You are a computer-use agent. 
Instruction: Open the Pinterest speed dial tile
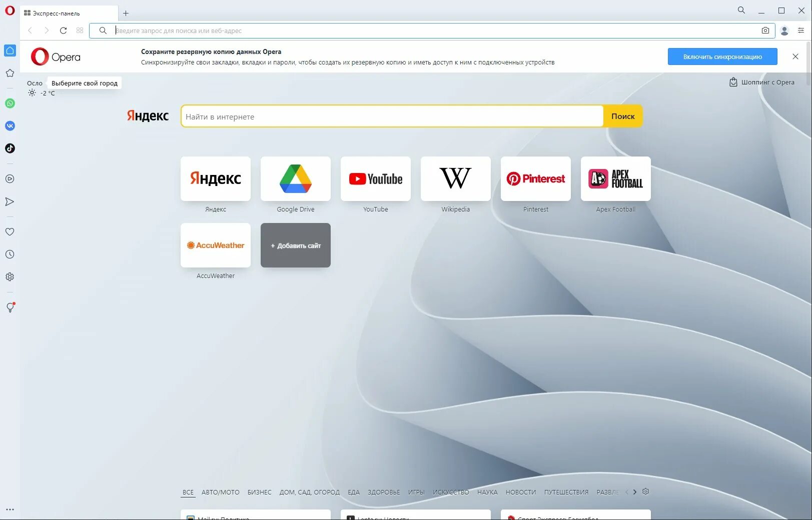pos(536,178)
